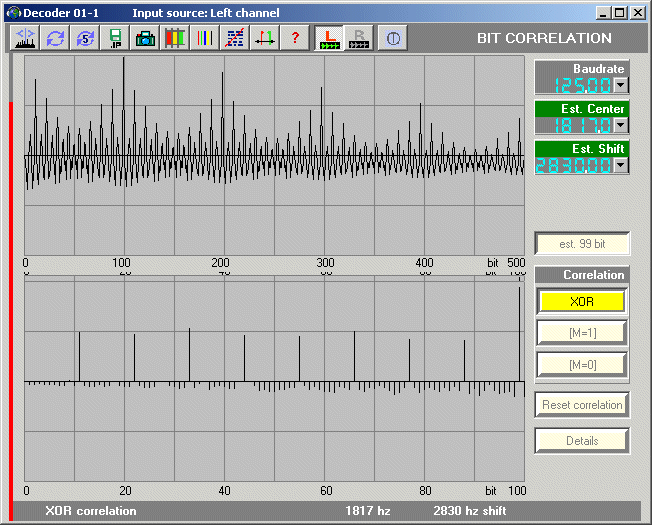
Task: Expand the Est. Shift dropdown
Action: [x=620, y=165]
